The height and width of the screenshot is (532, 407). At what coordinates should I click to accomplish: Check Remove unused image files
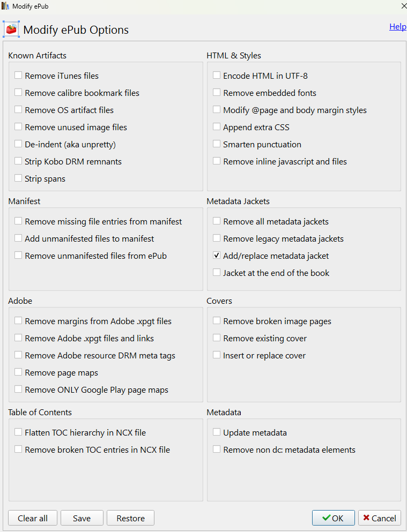pyautogui.click(x=19, y=127)
